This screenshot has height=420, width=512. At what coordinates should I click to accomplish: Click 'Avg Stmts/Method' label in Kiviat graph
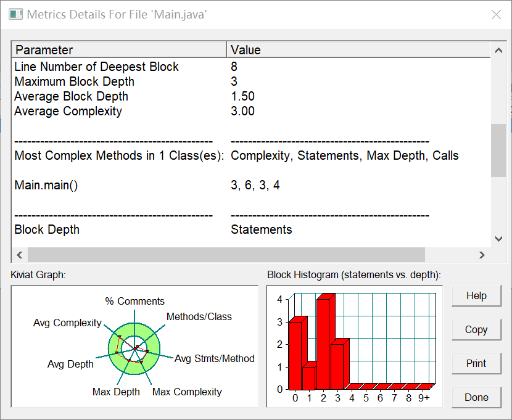coord(214,358)
